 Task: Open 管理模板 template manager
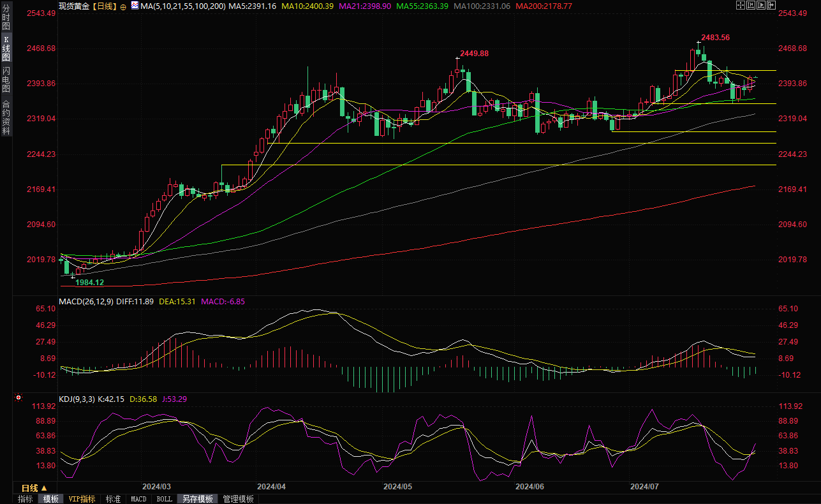(x=238, y=499)
